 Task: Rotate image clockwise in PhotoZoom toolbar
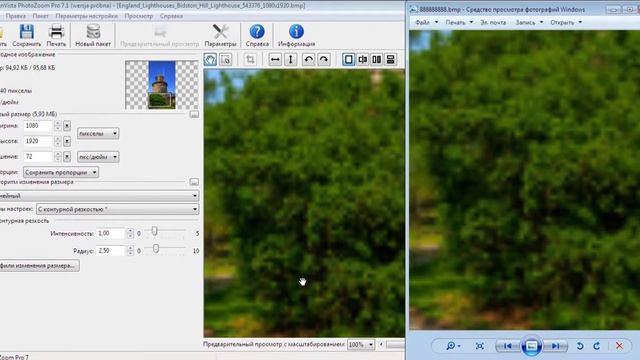(324, 60)
